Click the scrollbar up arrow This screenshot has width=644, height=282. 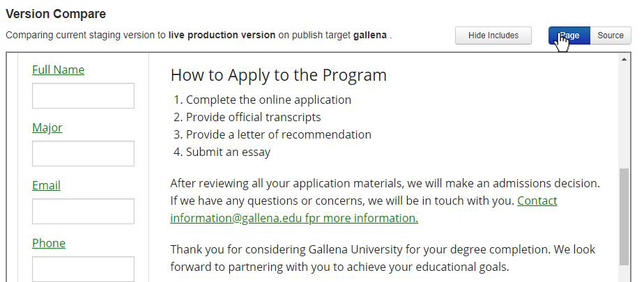(624, 59)
